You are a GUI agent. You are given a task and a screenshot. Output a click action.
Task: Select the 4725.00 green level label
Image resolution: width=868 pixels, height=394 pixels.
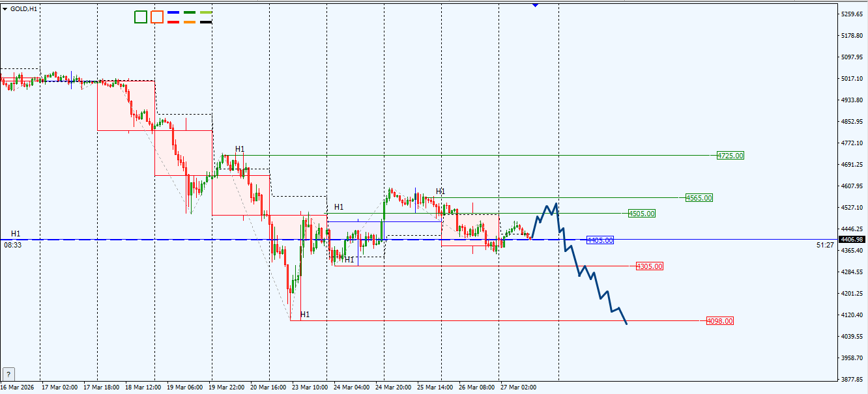point(730,156)
